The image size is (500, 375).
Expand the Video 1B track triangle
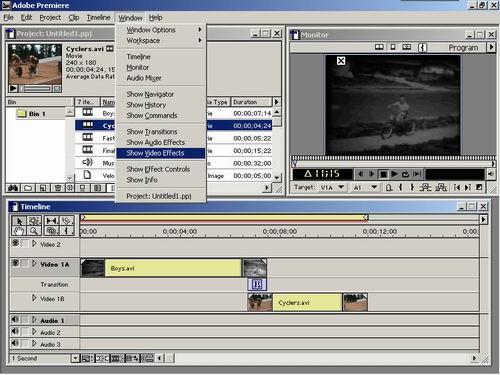click(34, 298)
